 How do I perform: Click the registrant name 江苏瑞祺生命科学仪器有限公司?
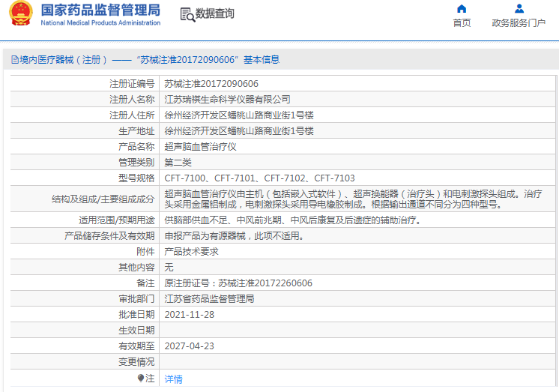coord(227,100)
